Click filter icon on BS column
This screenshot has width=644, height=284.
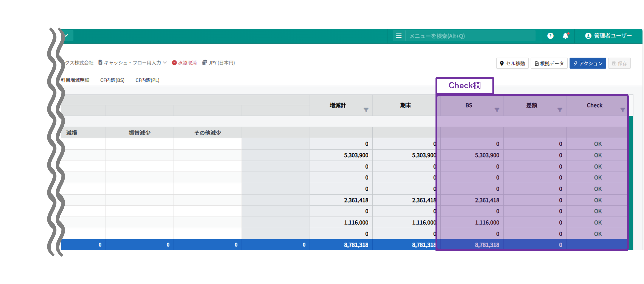[x=497, y=110]
